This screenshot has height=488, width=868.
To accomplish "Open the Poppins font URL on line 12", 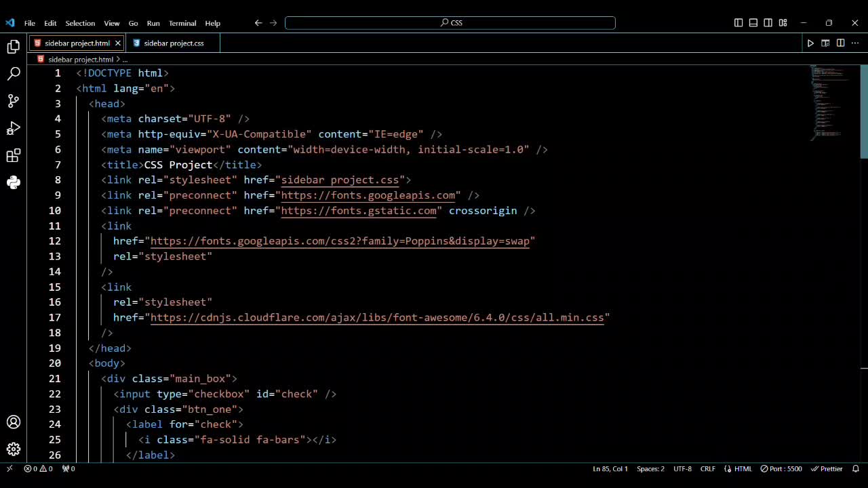I will 340,241.
